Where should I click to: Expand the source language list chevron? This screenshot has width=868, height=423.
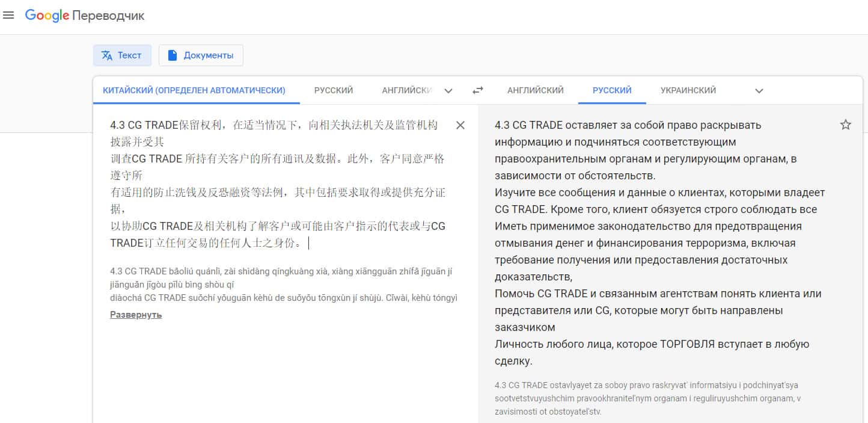click(x=448, y=91)
